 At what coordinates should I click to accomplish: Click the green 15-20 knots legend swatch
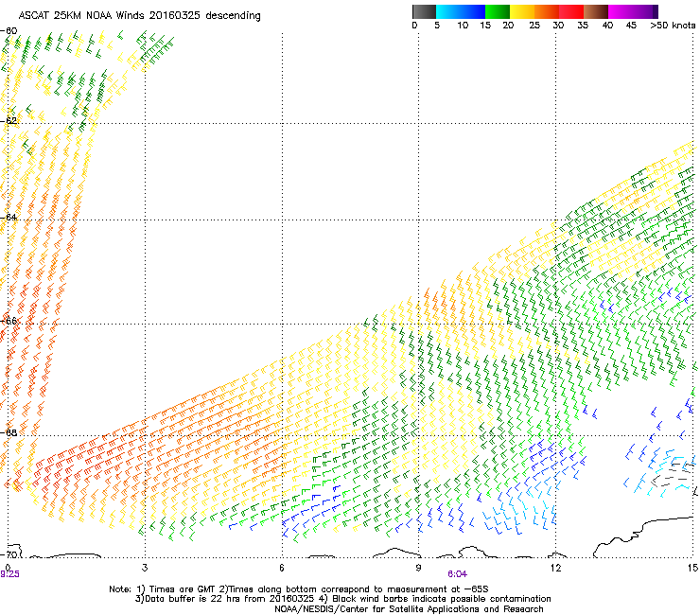[498, 11]
